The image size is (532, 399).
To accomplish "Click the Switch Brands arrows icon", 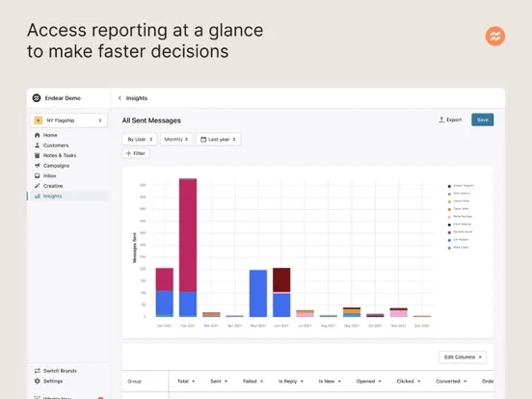I will tap(37, 371).
